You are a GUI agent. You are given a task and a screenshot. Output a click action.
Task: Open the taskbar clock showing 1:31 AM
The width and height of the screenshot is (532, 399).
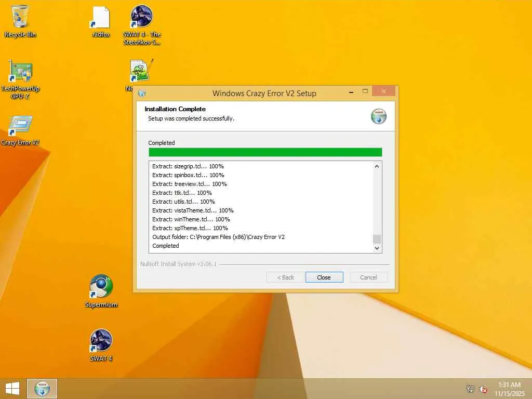tap(509, 389)
